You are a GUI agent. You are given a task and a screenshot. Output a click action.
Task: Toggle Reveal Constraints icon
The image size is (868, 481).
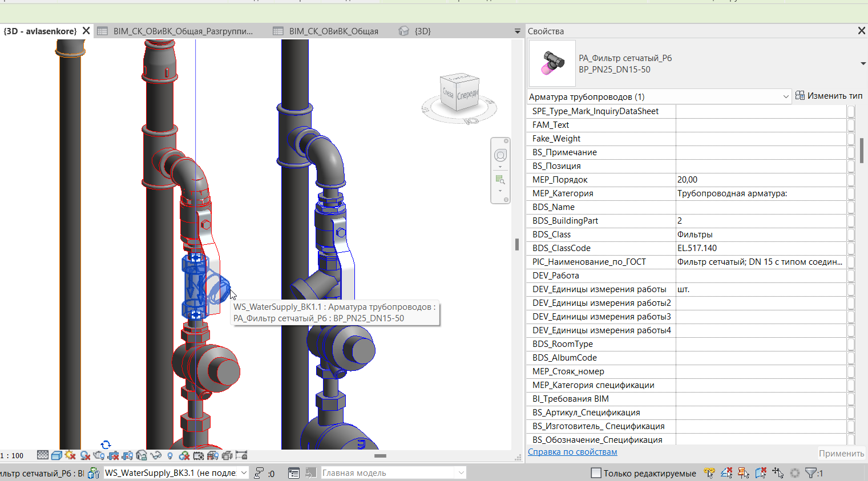(241, 455)
